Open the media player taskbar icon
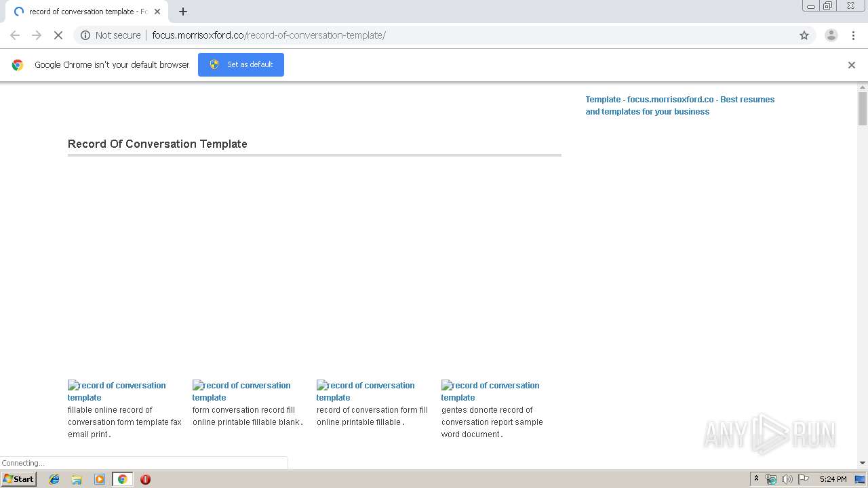This screenshot has height=488, width=868. pyautogui.click(x=100, y=479)
